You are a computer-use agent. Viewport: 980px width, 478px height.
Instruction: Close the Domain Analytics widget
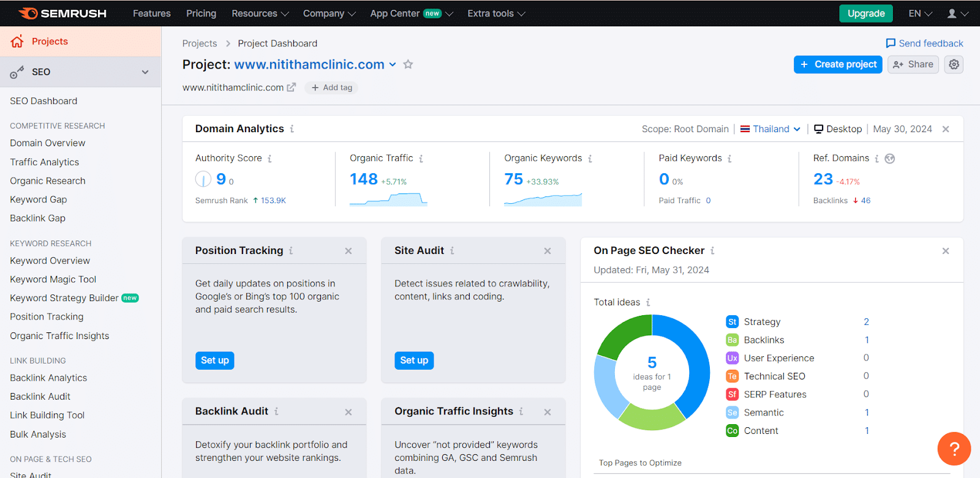pyautogui.click(x=946, y=129)
